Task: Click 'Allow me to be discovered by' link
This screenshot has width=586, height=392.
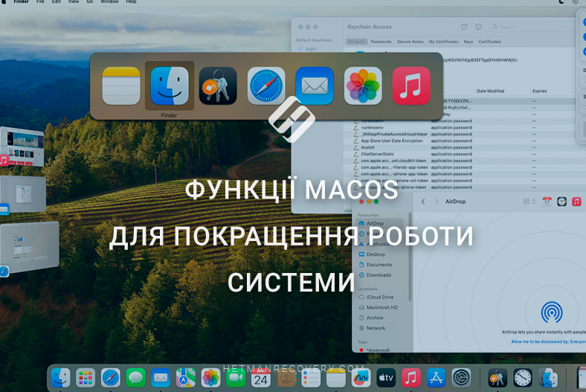Action: [x=548, y=341]
